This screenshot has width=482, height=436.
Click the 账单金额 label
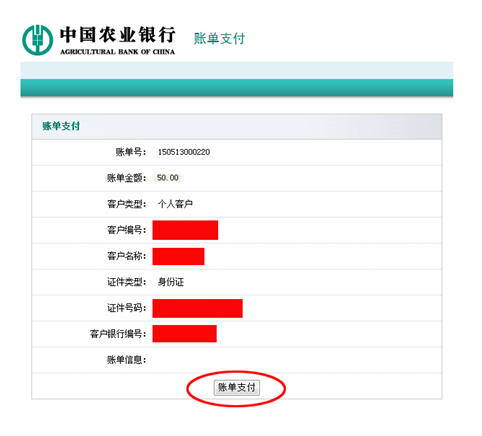pos(127,178)
